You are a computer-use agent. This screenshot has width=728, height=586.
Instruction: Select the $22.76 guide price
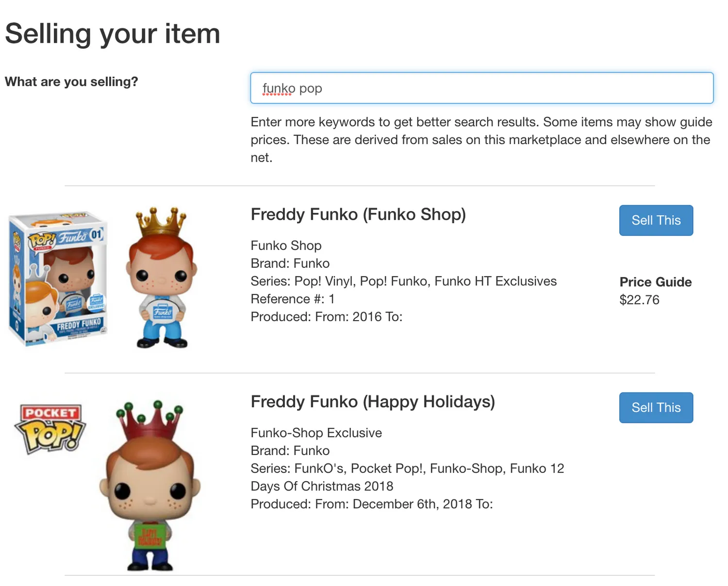639,300
